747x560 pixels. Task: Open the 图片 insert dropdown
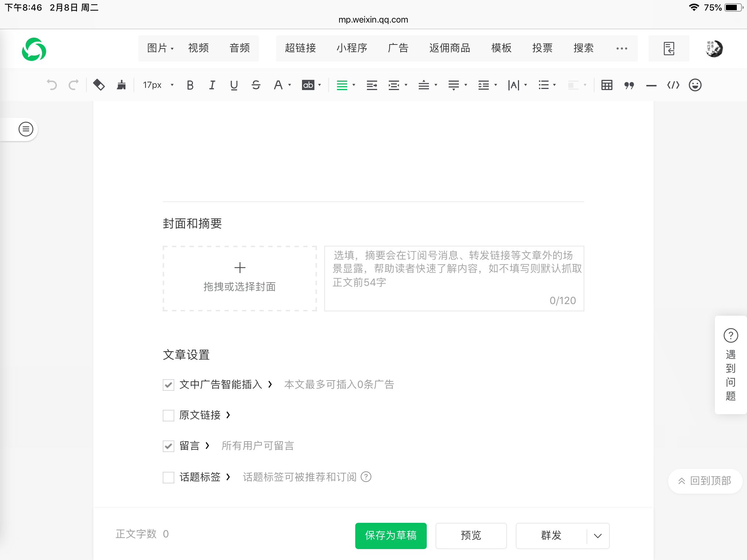pos(160,48)
